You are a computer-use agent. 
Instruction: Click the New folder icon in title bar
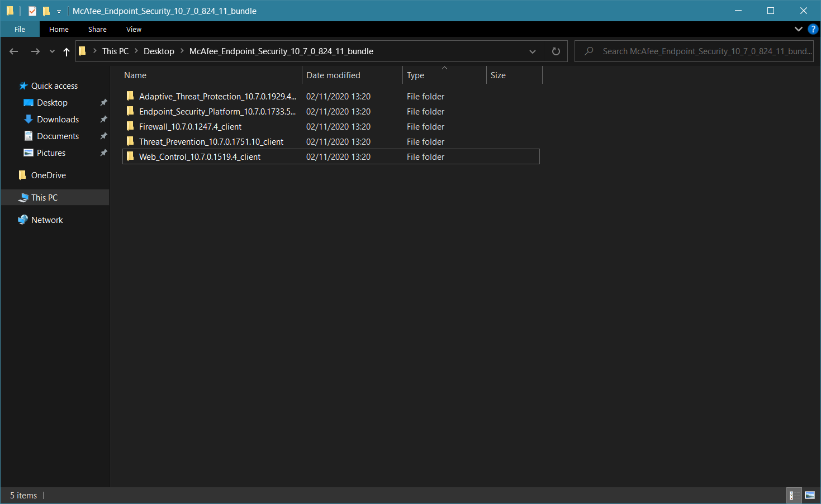[x=46, y=11]
